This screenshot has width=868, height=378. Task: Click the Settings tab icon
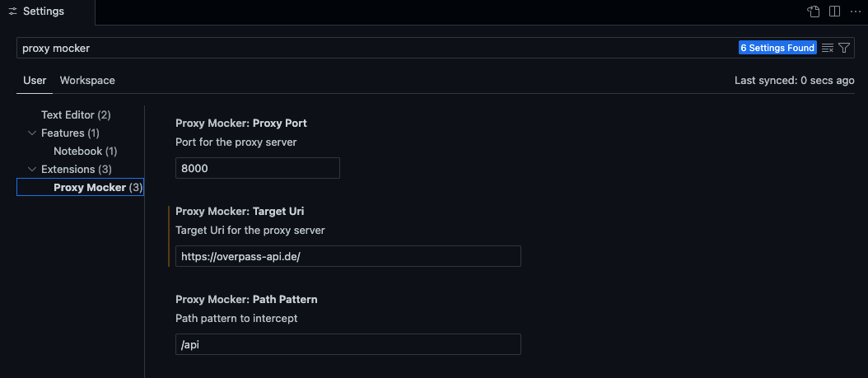coord(13,12)
